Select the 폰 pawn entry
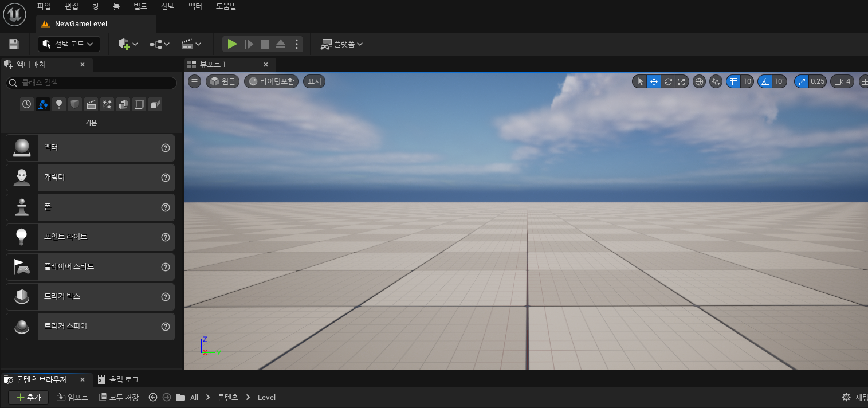The image size is (868, 408). [x=91, y=207]
